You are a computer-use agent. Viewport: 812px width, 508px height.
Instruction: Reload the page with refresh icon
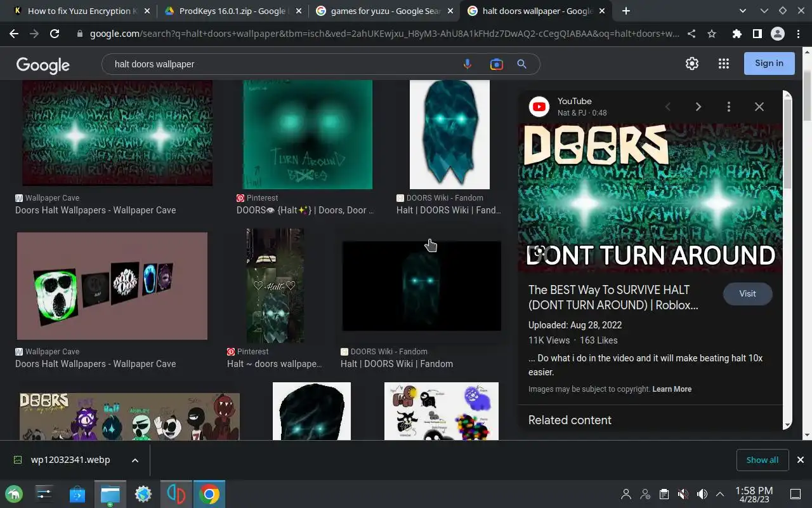(x=55, y=34)
